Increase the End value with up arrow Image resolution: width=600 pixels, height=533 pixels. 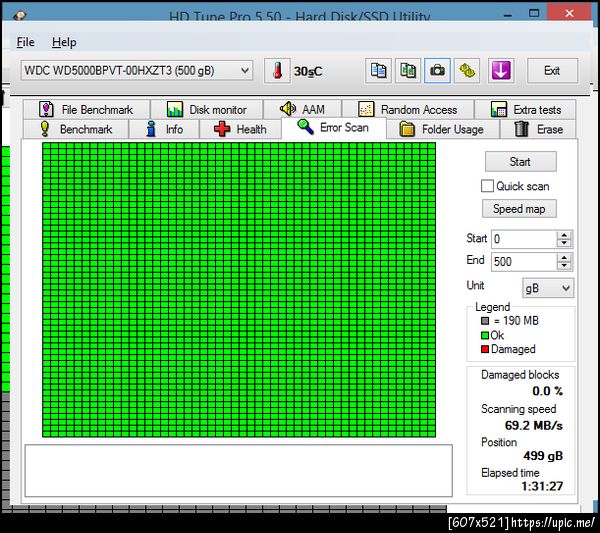[564, 258]
